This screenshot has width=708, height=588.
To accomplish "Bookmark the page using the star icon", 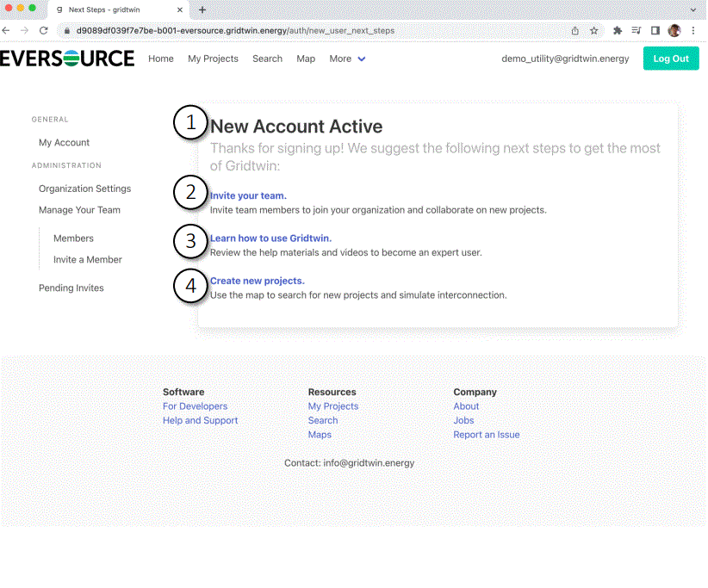I will 592,28.
